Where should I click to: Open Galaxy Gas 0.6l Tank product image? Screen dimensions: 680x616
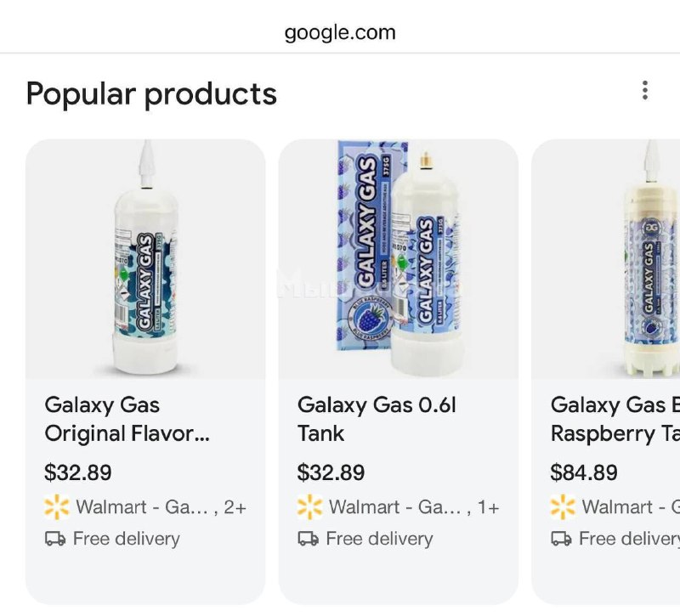[x=398, y=259]
